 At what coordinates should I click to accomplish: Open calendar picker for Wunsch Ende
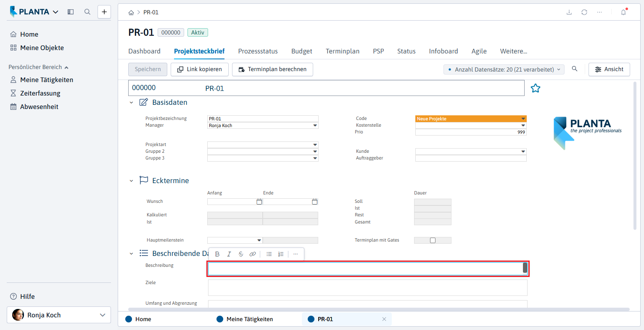[315, 202]
